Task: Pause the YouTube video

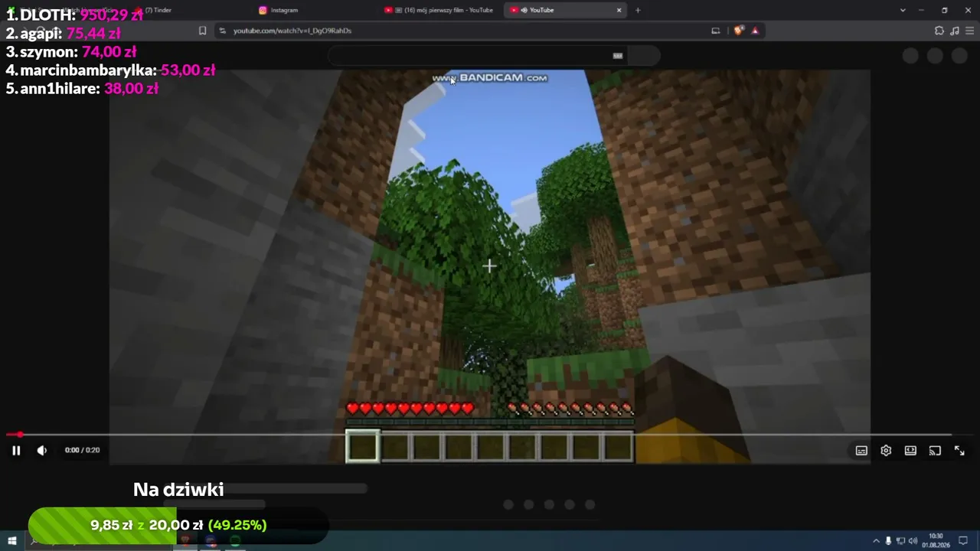Action: pyautogui.click(x=16, y=450)
